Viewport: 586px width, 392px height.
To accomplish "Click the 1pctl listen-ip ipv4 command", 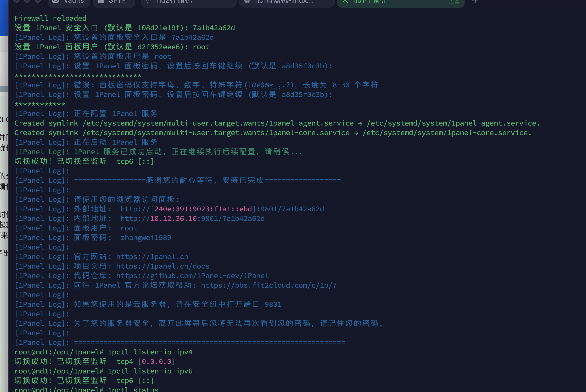I will click(150, 352).
